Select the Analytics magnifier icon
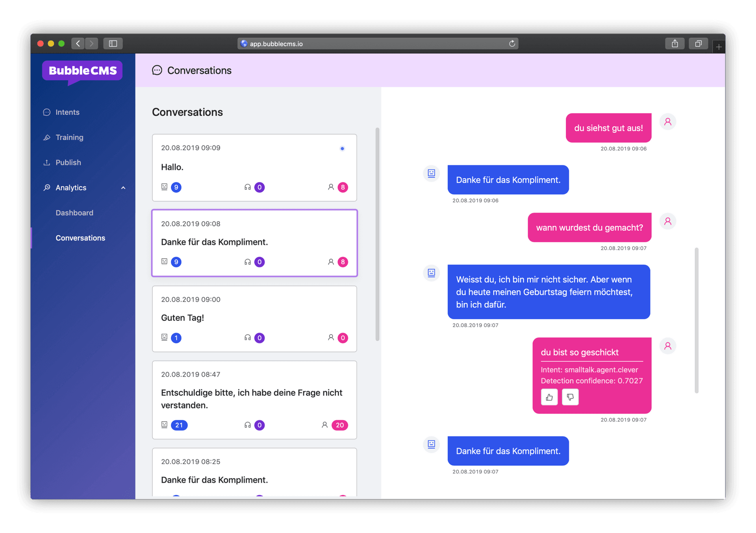 pyautogui.click(x=46, y=187)
